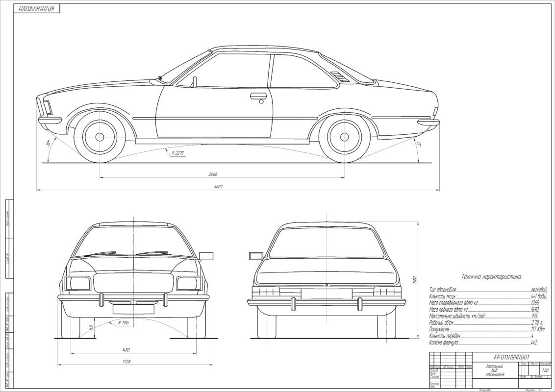Click the Колісна формула label
The width and height of the screenshot is (555, 392).
coord(444,343)
